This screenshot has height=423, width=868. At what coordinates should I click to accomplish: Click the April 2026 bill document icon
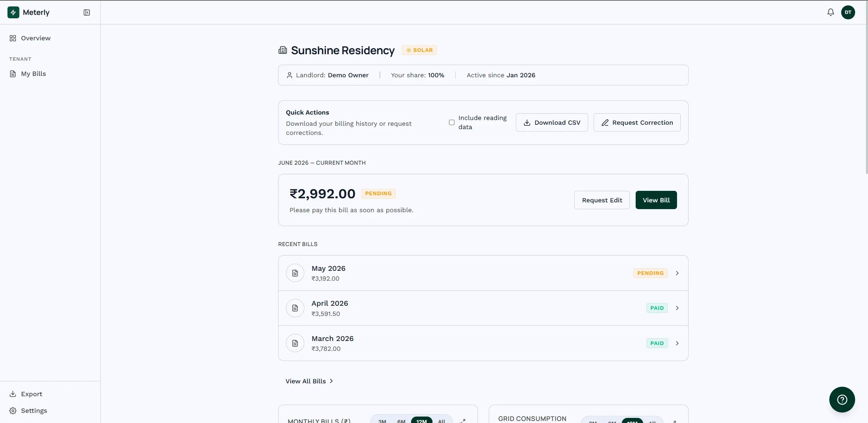(295, 308)
